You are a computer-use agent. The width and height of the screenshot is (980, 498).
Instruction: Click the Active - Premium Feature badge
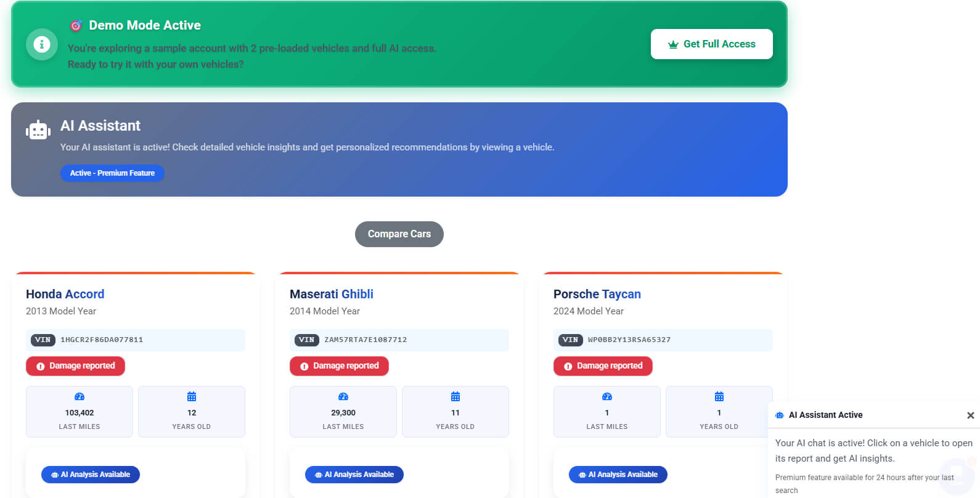coord(112,173)
